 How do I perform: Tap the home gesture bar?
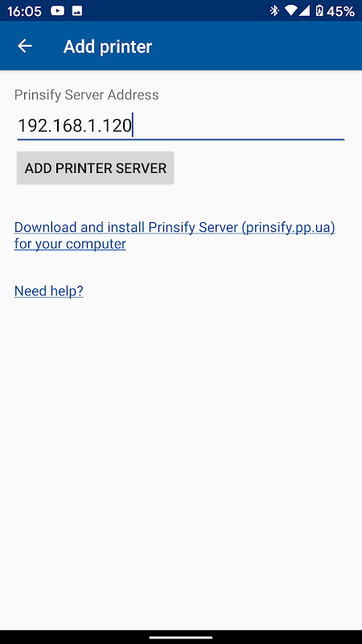tap(181, 638)
